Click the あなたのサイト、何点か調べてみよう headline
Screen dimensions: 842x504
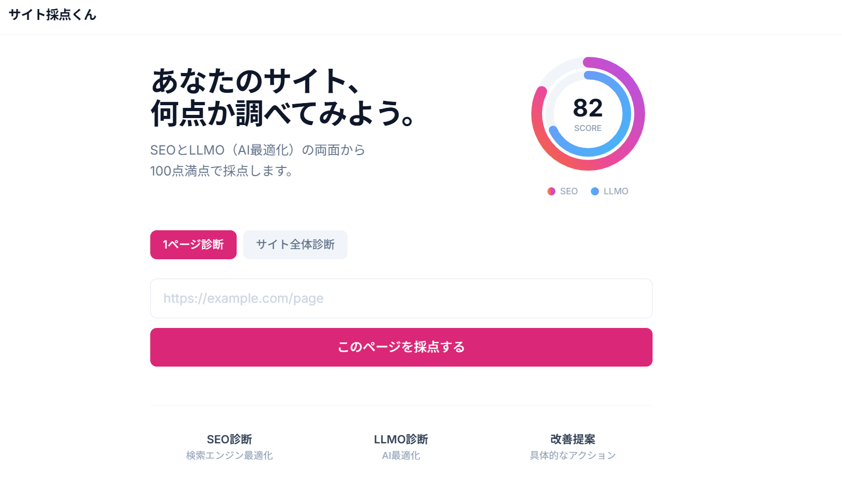[282, 97]
